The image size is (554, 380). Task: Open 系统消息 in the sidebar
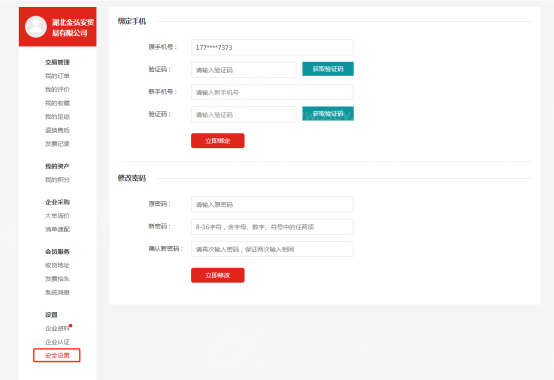click(57, 292)
